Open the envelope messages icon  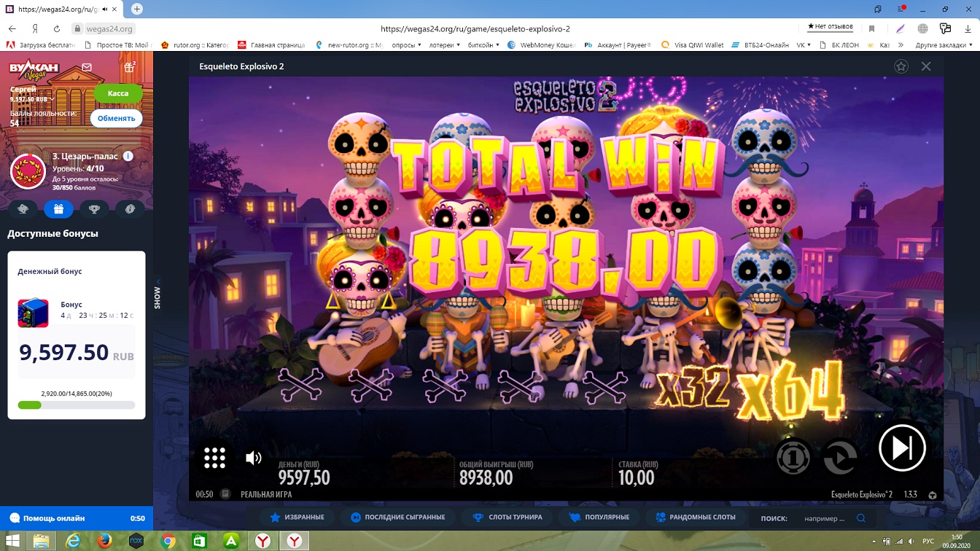click(87, 67)
